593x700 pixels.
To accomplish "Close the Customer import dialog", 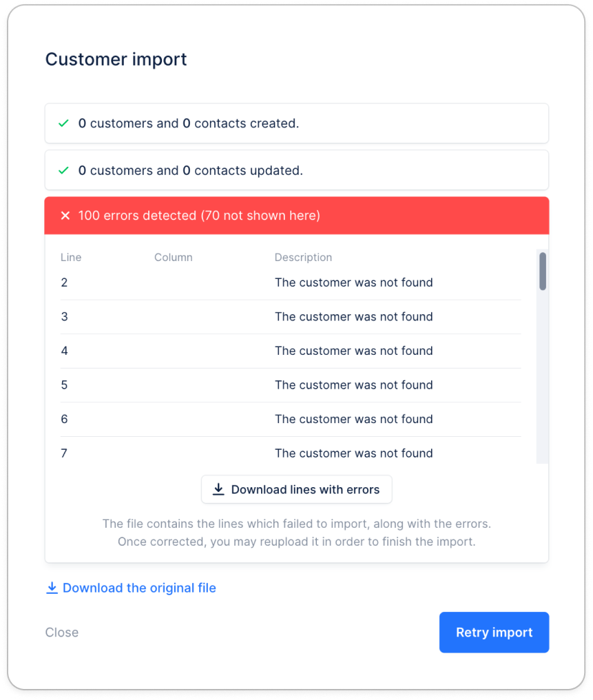I will pos(62,632).
